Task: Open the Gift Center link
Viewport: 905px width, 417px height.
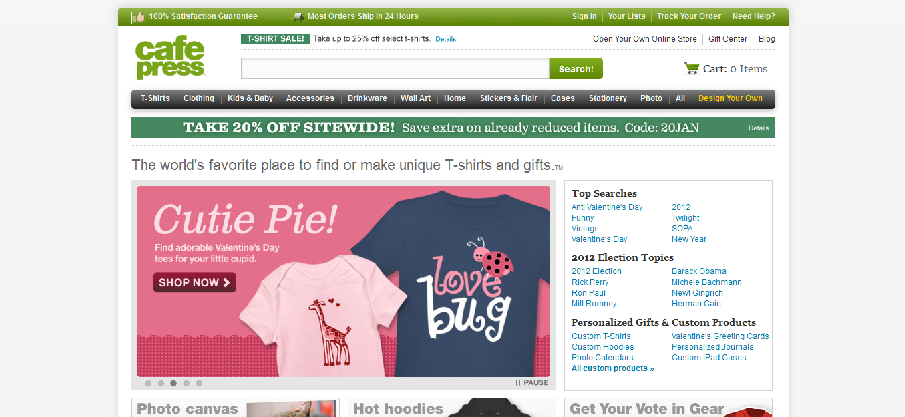Action: 728,39
